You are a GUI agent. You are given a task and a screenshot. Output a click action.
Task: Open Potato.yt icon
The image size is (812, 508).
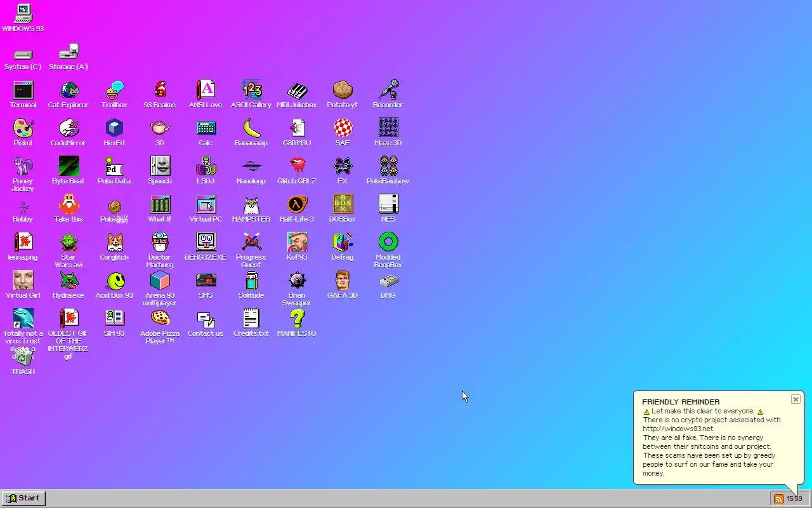[x=343, y=90]
